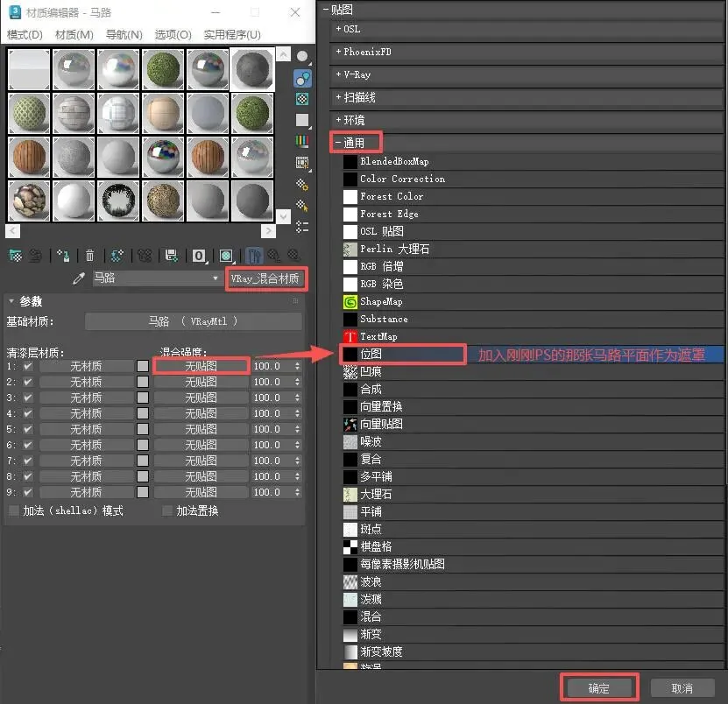Image resolution: width=728 pixels, height=704 pixels.
Task: Open the 材质(M) menu
Action: tap(74, 35)
